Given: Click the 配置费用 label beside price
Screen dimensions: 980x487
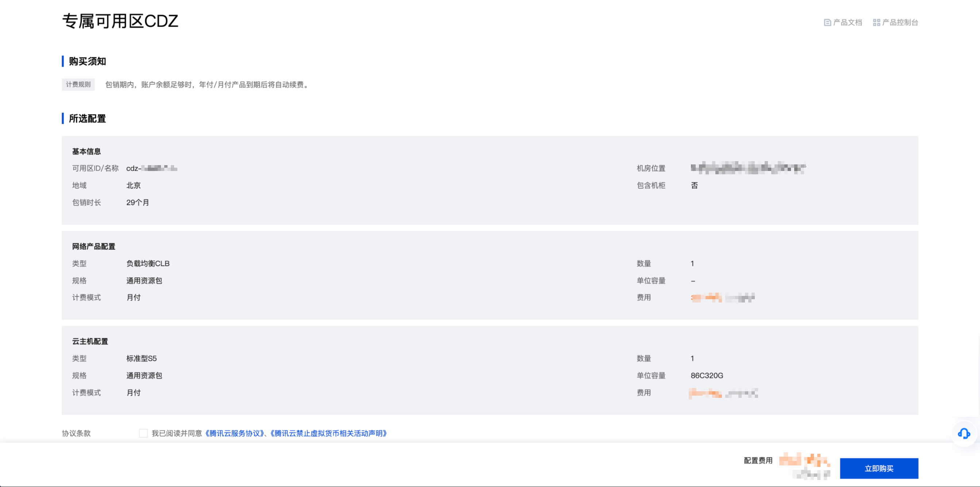Looking at the screenshot, I should click(758, 460).
